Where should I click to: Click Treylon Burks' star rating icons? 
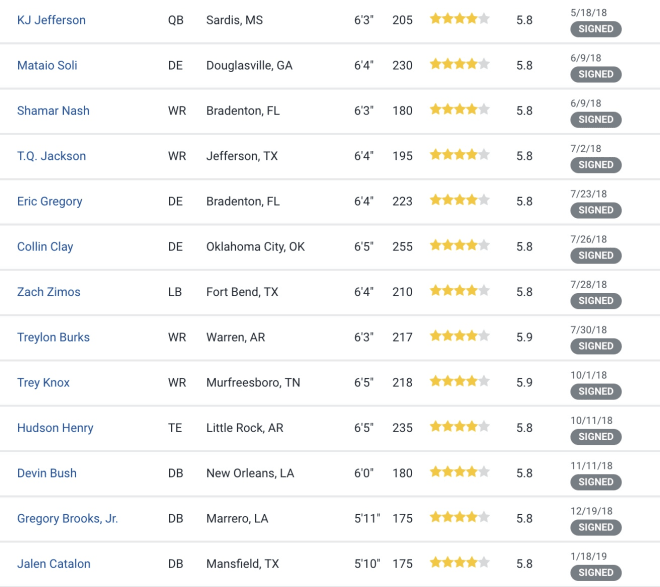[460, 336]
